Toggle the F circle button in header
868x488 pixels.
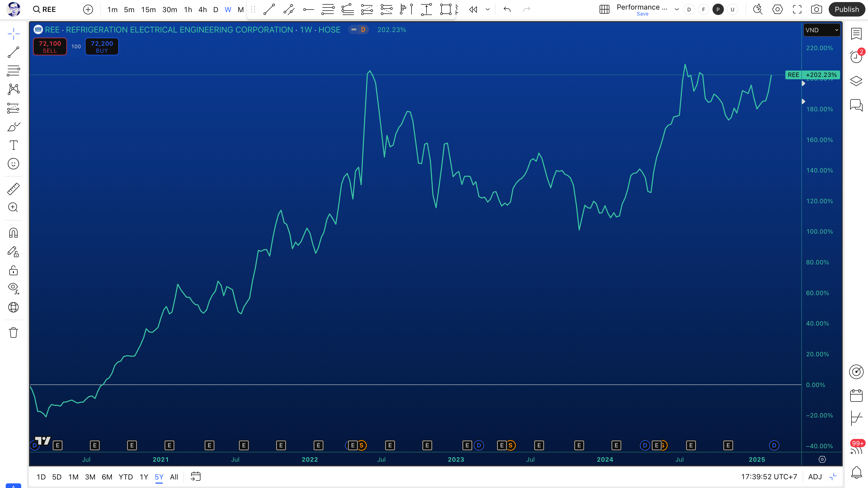[703, 10]
